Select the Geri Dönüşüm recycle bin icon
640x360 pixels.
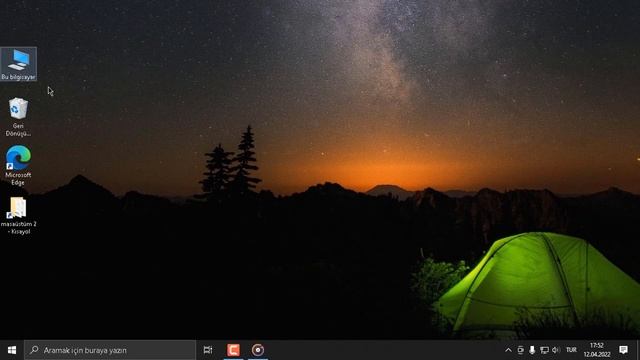pyautogui.click(x=18, y=117)
